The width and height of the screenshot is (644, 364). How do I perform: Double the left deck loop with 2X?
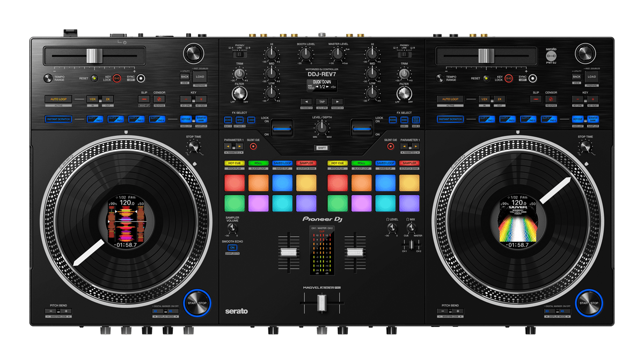[x=107, y=99]
